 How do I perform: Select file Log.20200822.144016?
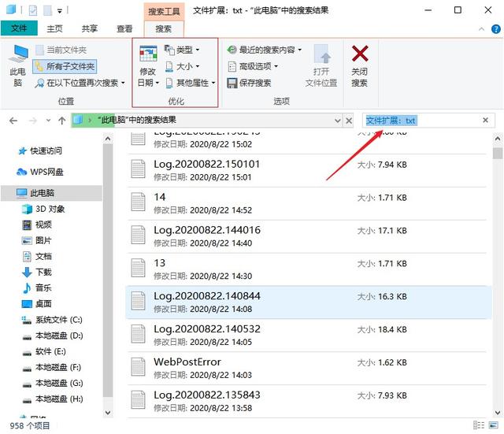[308, 236]
